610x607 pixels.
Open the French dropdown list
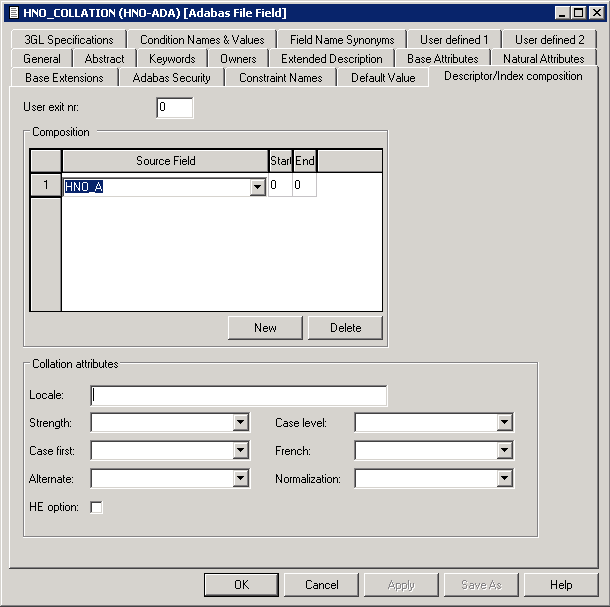click(x=505, y=451)
